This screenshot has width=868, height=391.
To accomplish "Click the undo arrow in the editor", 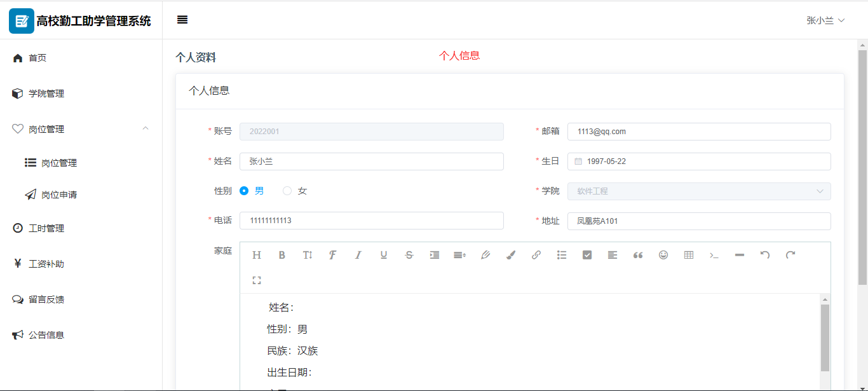I will [765, 255].
